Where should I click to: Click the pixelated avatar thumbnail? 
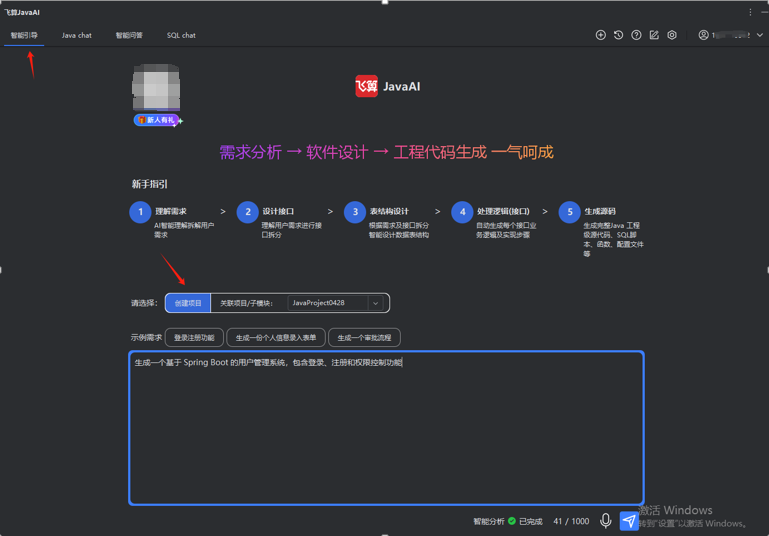click(x=156, y=88)
